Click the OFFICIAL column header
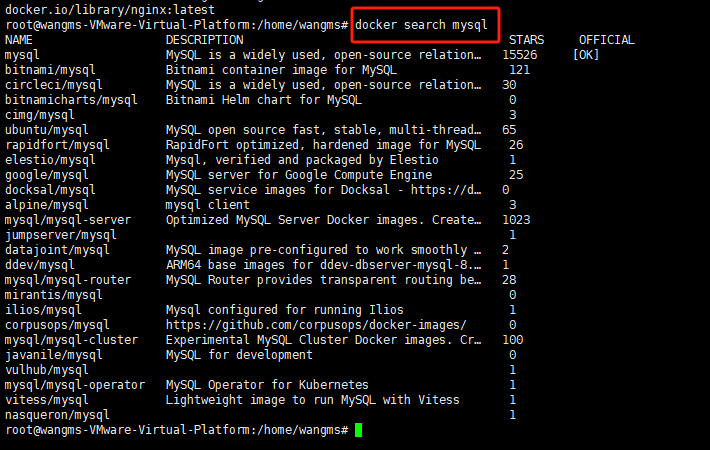The image size is (710, 450). click(607, 40)
